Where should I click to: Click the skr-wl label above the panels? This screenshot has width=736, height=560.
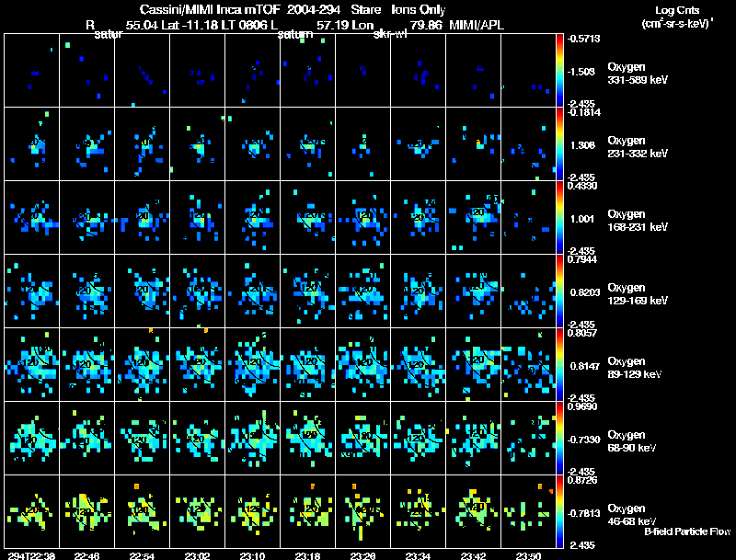[x=389, y=34]
